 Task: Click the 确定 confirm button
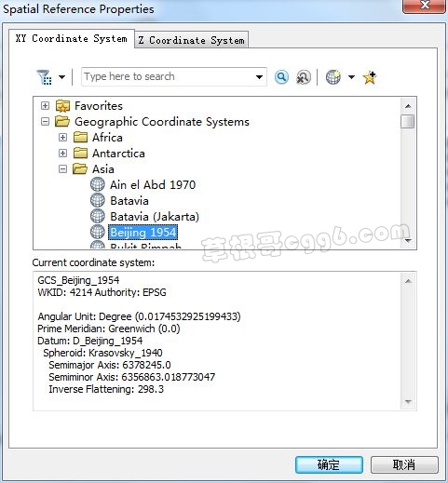click(x=329, y=464)
